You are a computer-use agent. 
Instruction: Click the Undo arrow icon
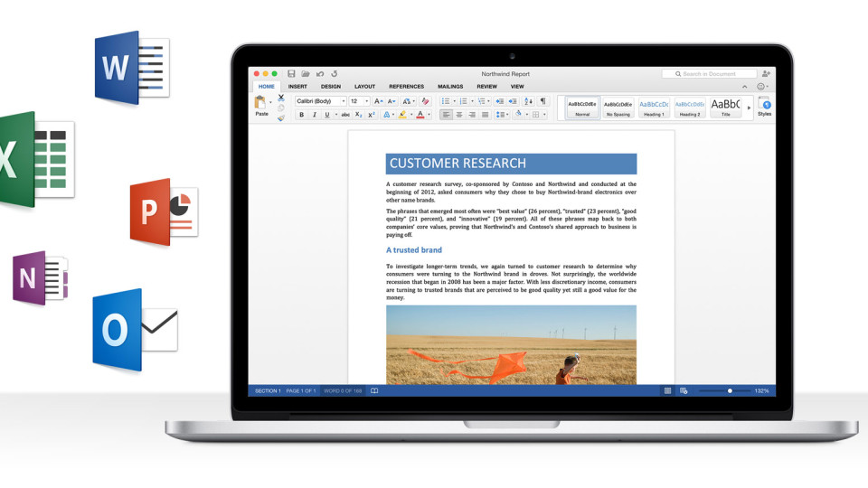click(x=320, y=73)
